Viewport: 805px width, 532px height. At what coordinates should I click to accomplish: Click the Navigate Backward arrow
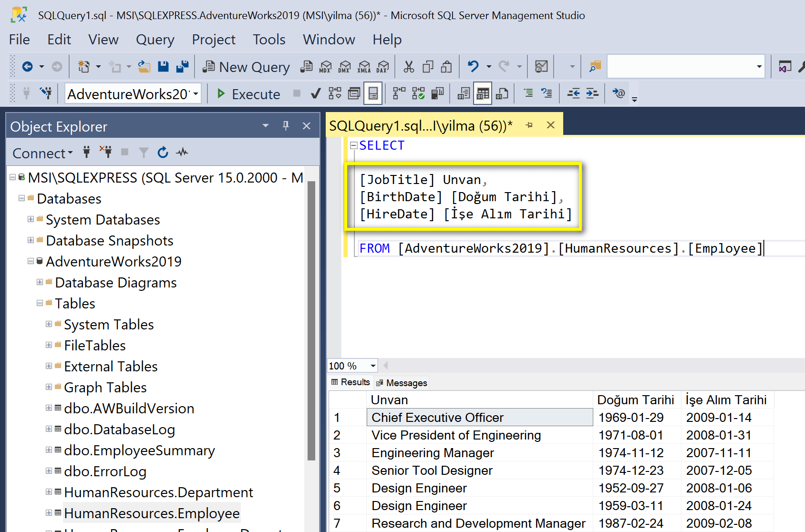point(27,67)
